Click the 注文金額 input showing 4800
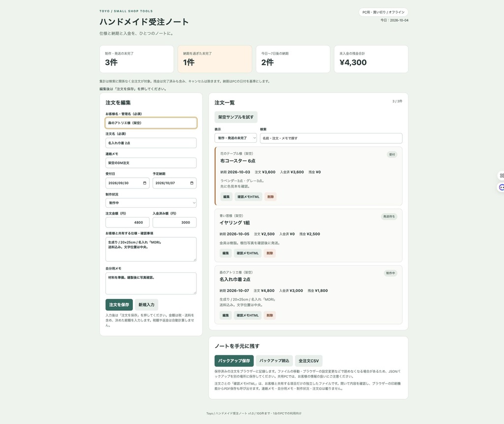This screenshot has height=424, width=504. 127,222
